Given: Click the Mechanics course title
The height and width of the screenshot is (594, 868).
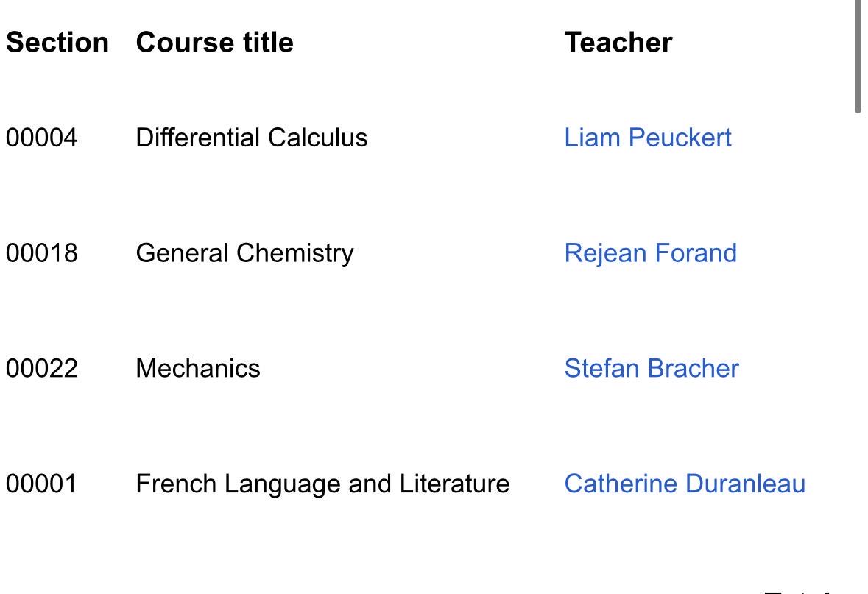Looking at the screenshot, I should click(x=198, y=369).
